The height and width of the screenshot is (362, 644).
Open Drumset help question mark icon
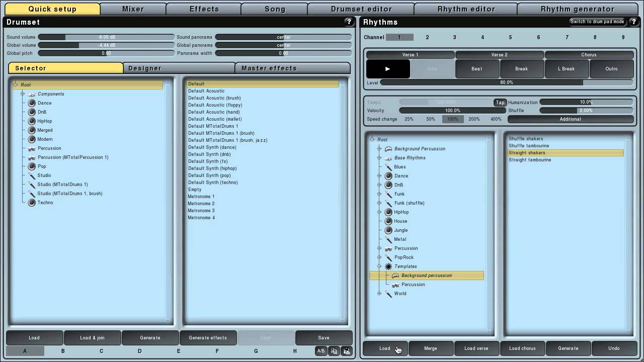pyautogui.click(x=349, y=22)
